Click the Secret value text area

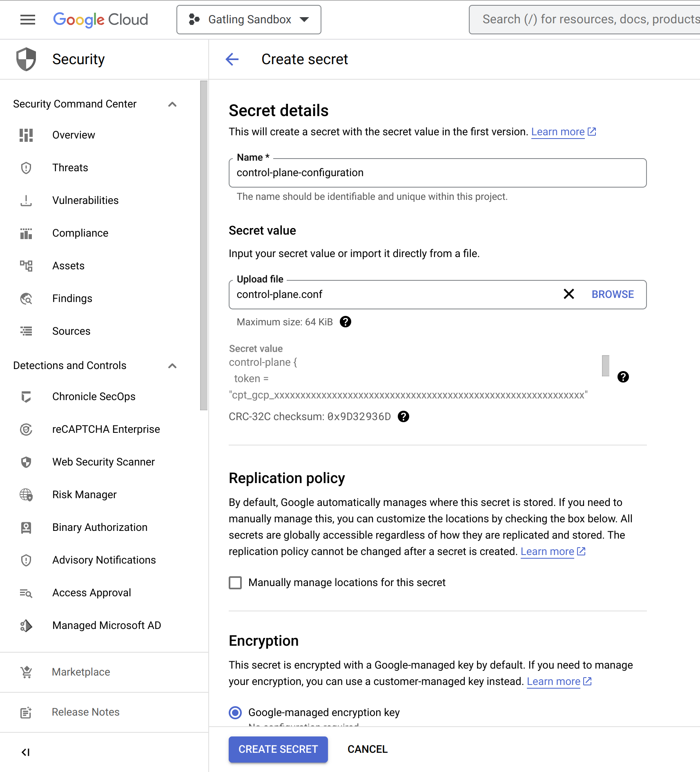(x=415, y=378)
